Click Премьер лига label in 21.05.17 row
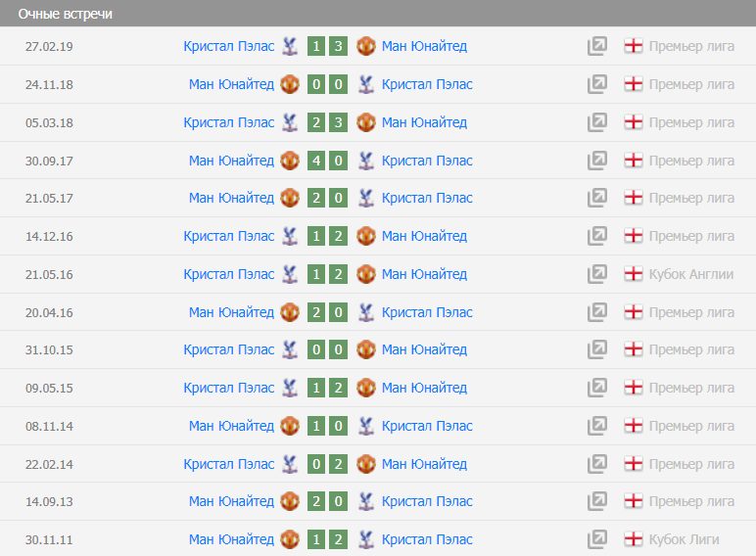 point(691,198)
